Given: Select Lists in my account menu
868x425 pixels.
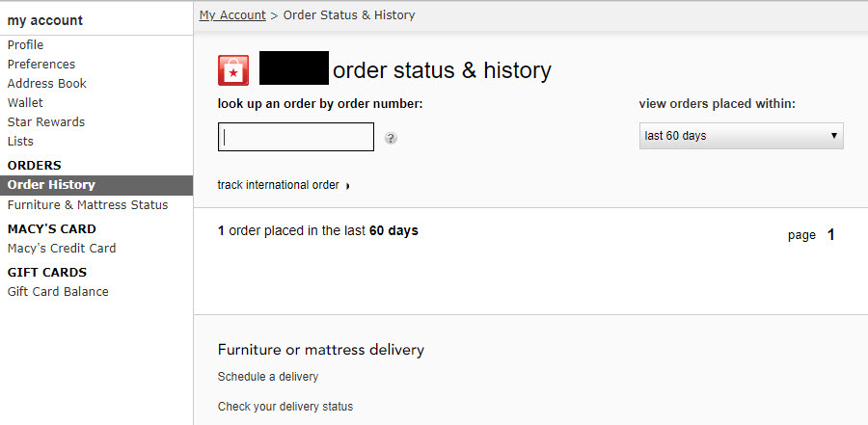Looking at the screenshot, I should [20, 142].
